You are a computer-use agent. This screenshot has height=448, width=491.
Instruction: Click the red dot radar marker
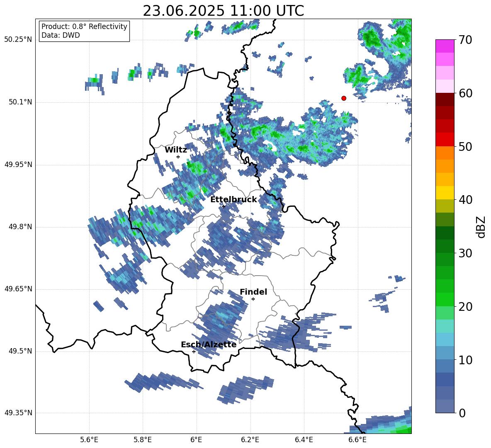tap(344, 98)
